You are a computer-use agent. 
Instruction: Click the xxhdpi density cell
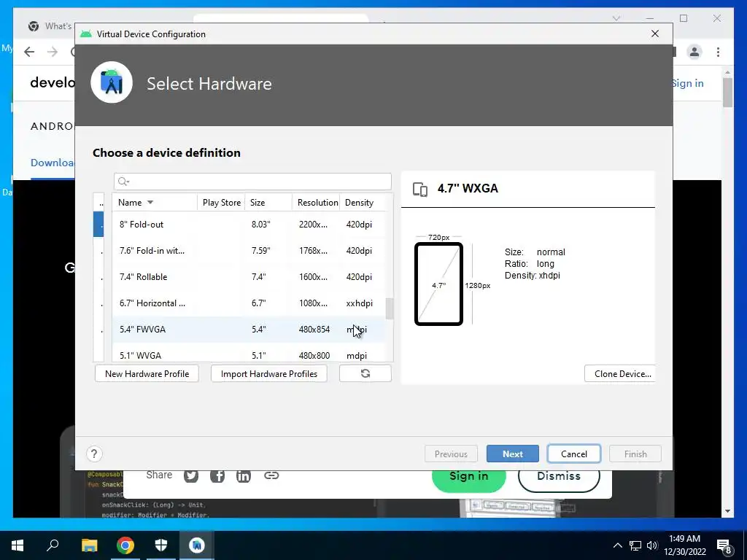pyautogui.click(x=359, y=303)
